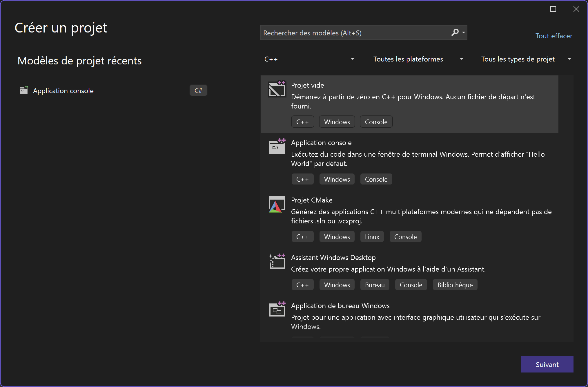Select the Projet CMake template title
Viewport: 588px width, 387px height.
point(312,200)
